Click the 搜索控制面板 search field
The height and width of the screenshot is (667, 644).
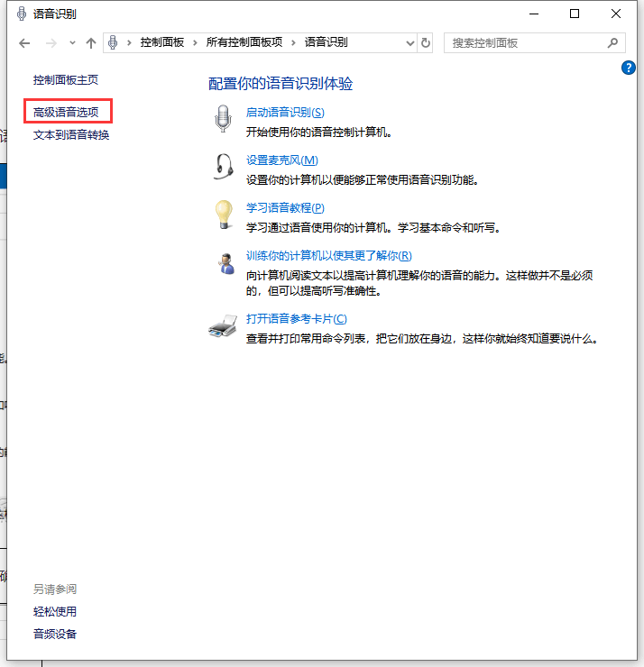tap(523, 42)
